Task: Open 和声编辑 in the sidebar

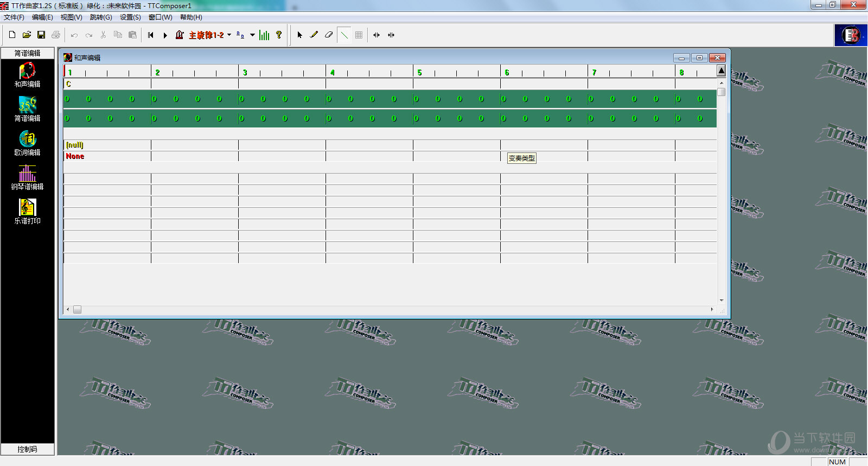Action: 27,75
